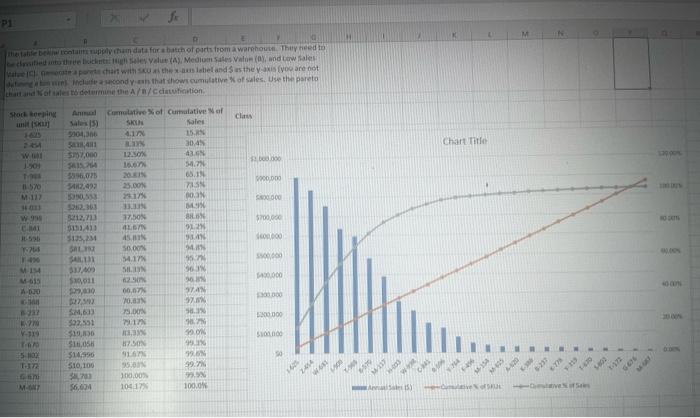Select cell with sales $212,713

point(83,217)
